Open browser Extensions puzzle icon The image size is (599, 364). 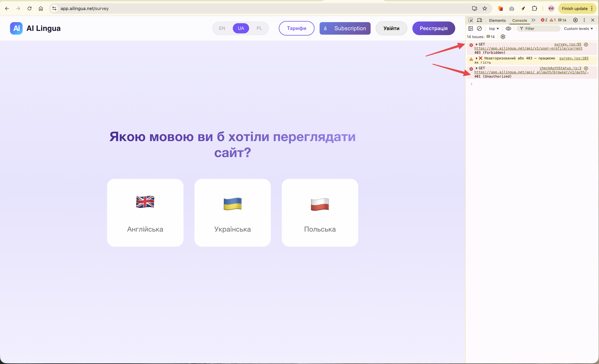pos(534,8)
